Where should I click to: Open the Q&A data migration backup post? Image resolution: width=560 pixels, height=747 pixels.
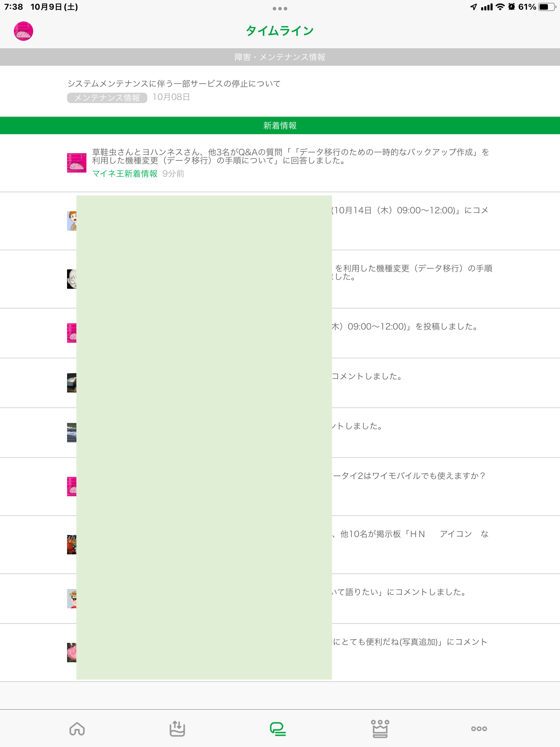[290, 156]
